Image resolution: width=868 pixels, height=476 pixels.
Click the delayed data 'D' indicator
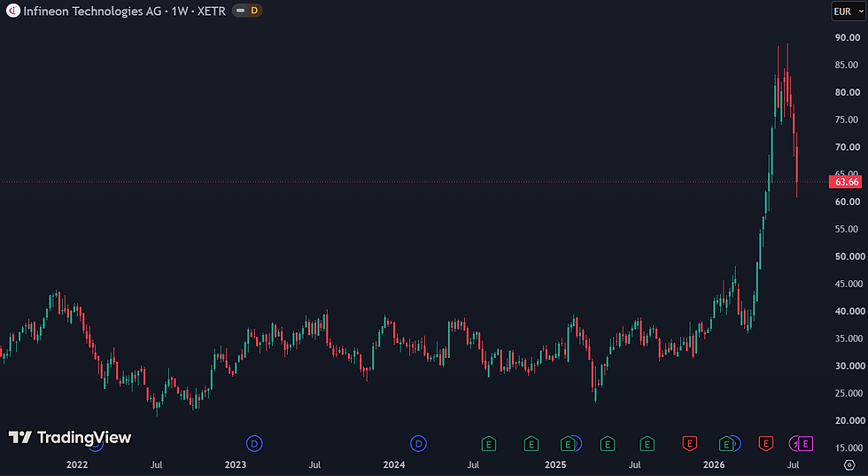click(x=254, y=11)
